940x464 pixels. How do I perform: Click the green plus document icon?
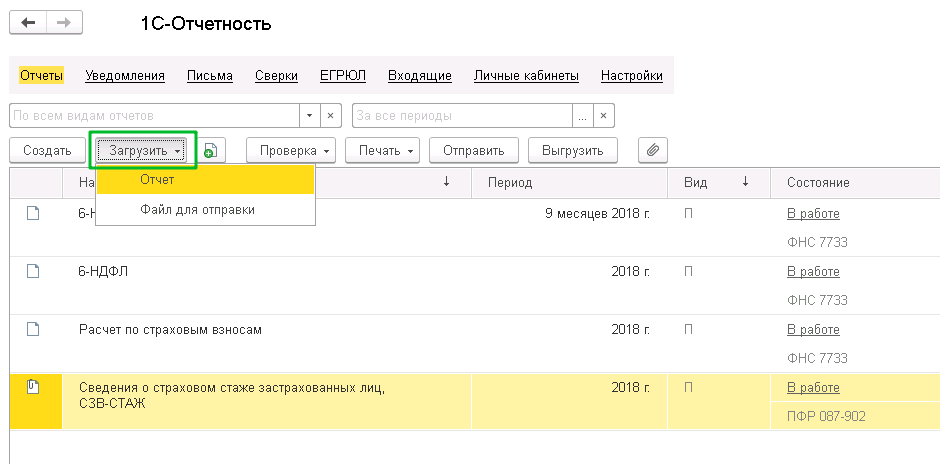coord(210,150)
